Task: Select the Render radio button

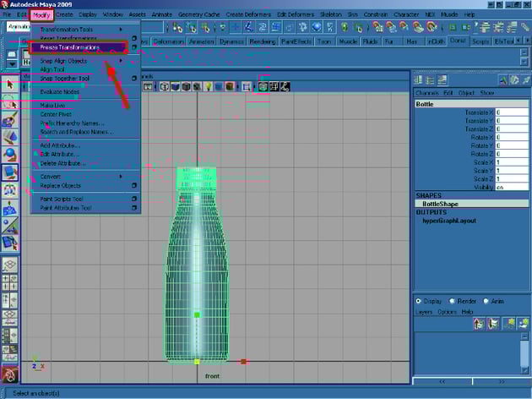Action: [453, 301]
